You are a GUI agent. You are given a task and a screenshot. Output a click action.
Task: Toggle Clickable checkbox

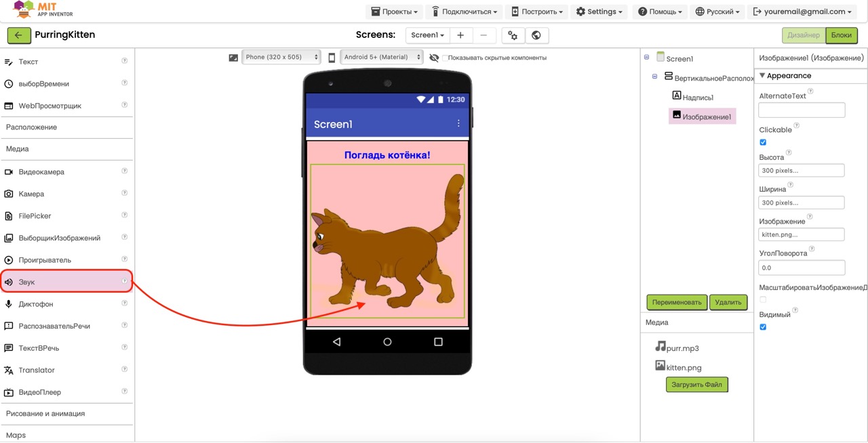[763, 142]
